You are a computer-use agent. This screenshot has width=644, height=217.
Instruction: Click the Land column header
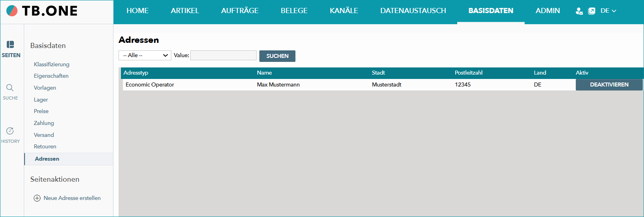(540, 73)
